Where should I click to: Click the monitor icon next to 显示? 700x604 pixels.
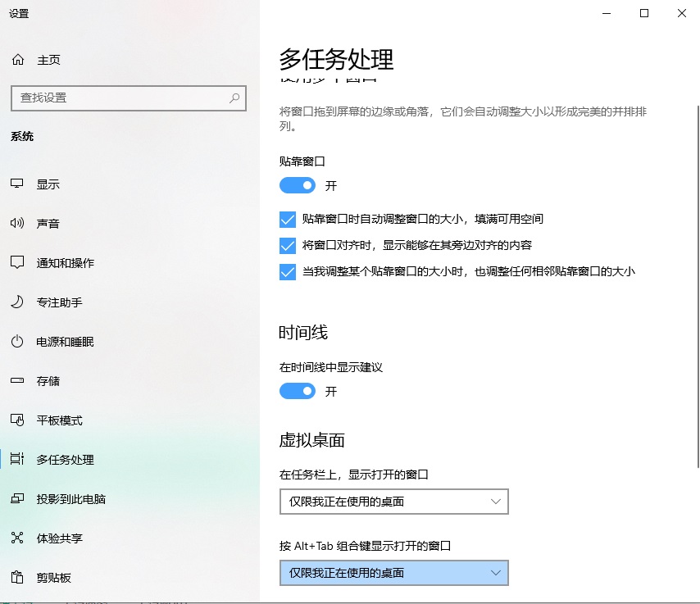click(x=17, y=184)
